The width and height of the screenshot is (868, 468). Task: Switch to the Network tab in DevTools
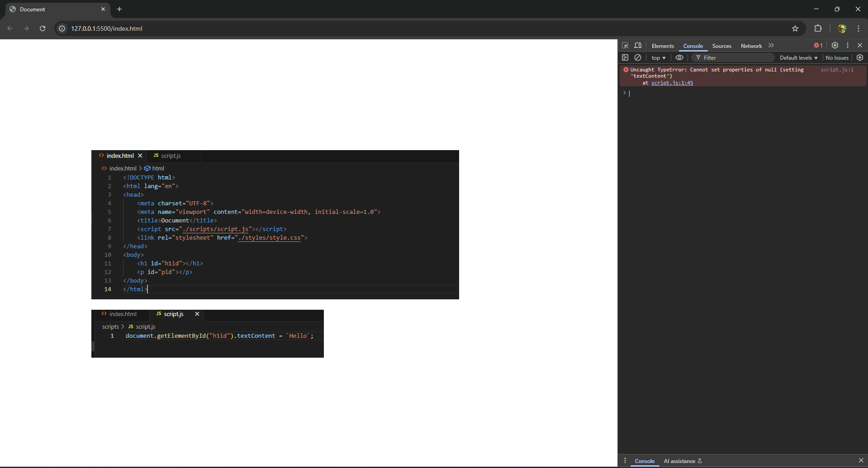[x=751, y=46]
